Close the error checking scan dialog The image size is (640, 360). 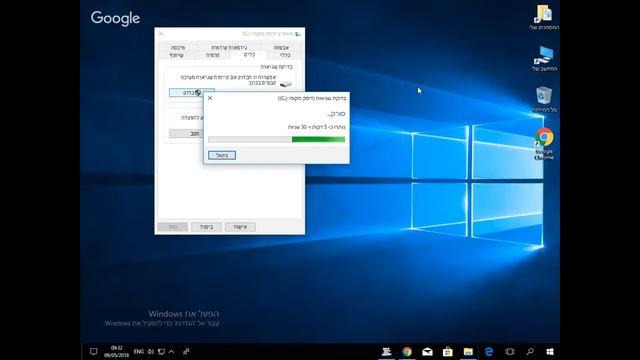point(210,98)
